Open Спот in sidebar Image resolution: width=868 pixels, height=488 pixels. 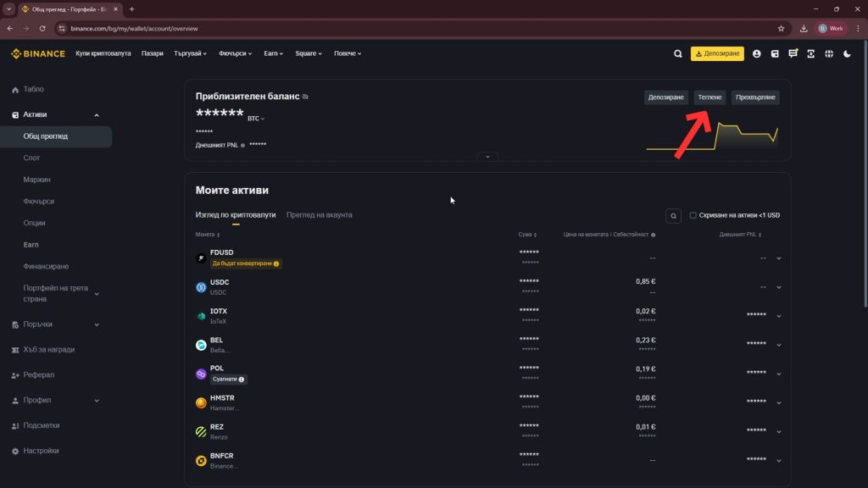point(31,158)
